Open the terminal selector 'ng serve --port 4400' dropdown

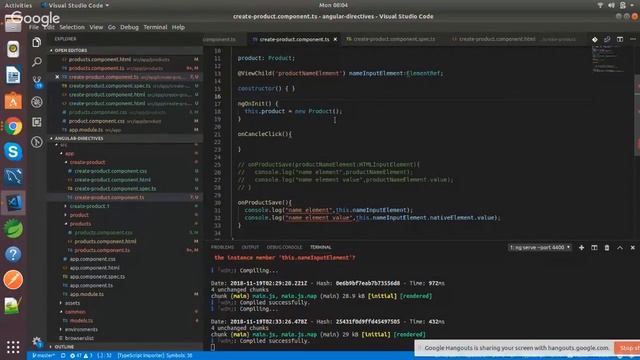[540, 247]
